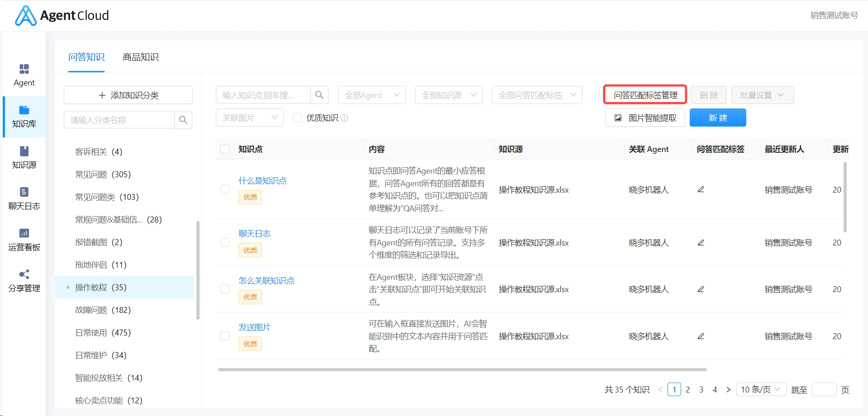The width and height of the screenshot is (868, 416).
Task: Open the 全部问答匹配标签 dropdown
Action: click(537, 95)
